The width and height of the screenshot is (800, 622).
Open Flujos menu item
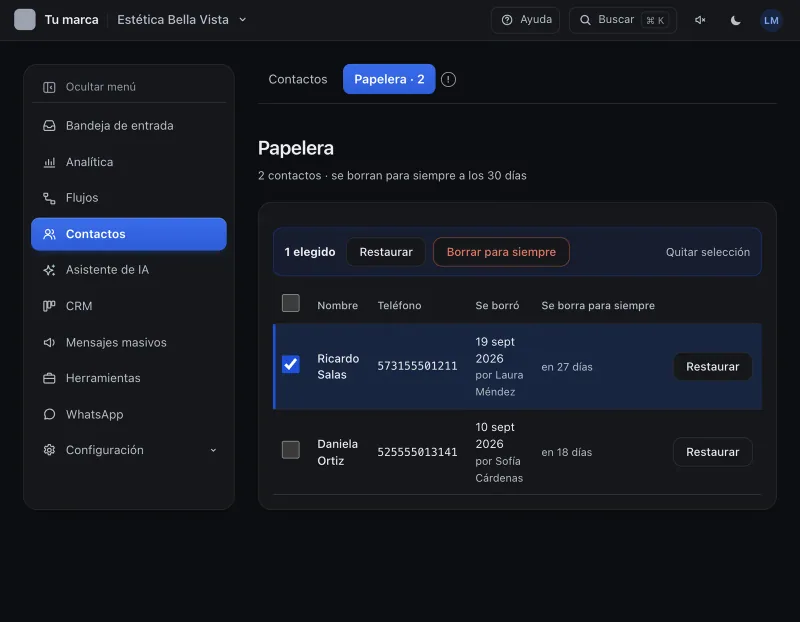click(129, 198)
